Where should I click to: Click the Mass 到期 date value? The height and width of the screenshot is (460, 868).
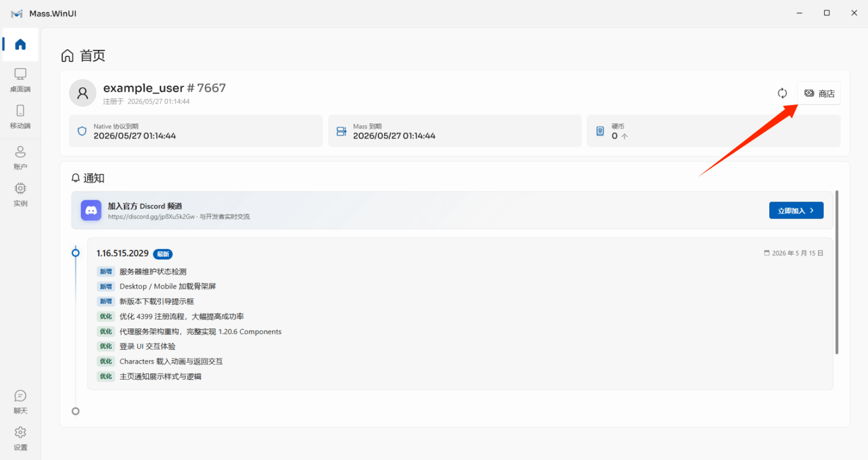tap(394, 136)
